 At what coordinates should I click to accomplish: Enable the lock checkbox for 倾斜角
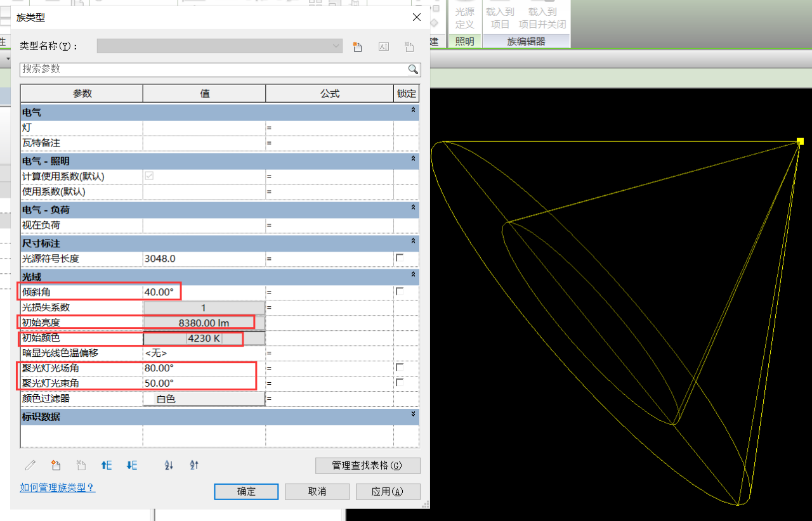[400, 292]
